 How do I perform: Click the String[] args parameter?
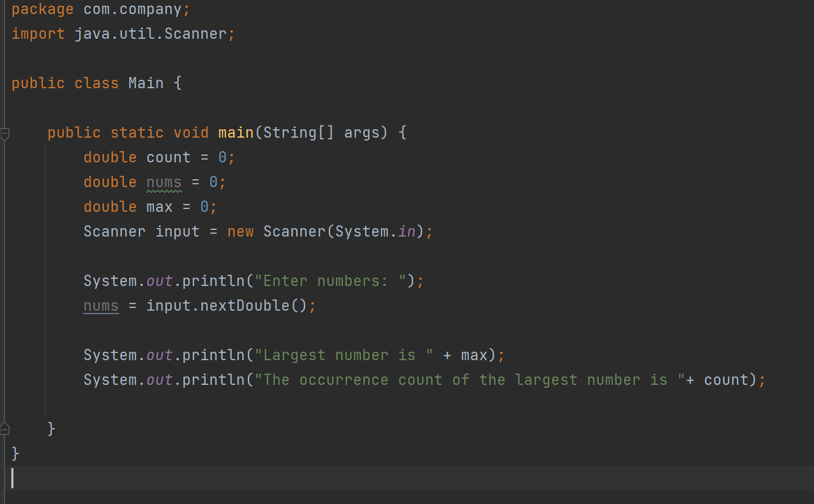320,132
